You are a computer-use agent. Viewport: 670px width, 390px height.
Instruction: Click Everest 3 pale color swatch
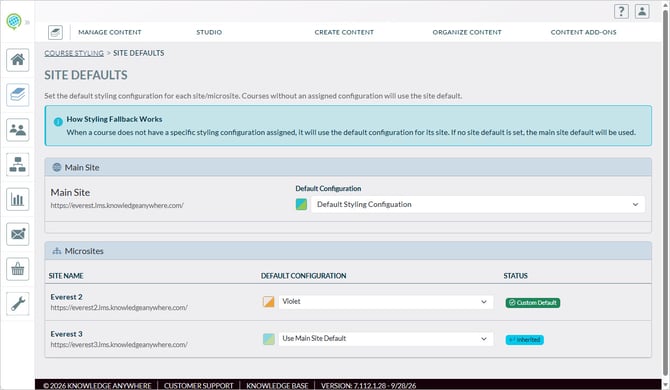pyautogui.click(x=268, y=339)
